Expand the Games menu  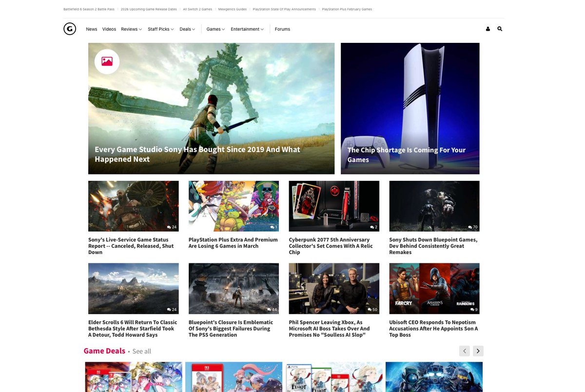pos(215,29)
